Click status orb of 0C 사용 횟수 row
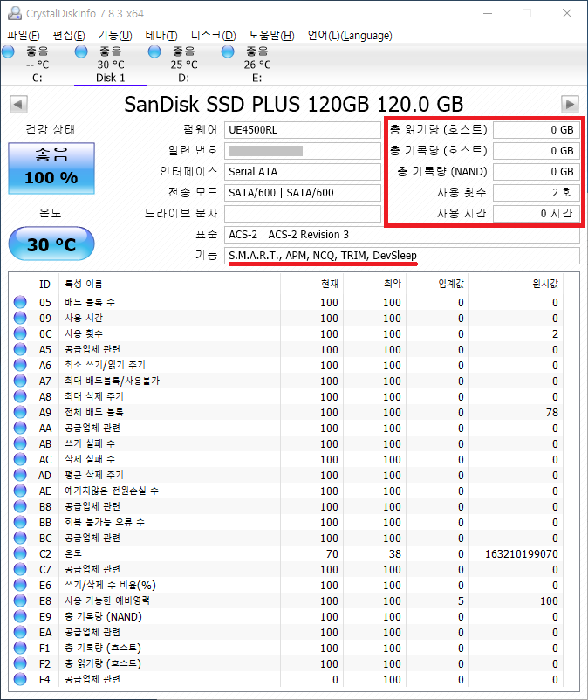The image size is (588, 700). coord(20,333)
